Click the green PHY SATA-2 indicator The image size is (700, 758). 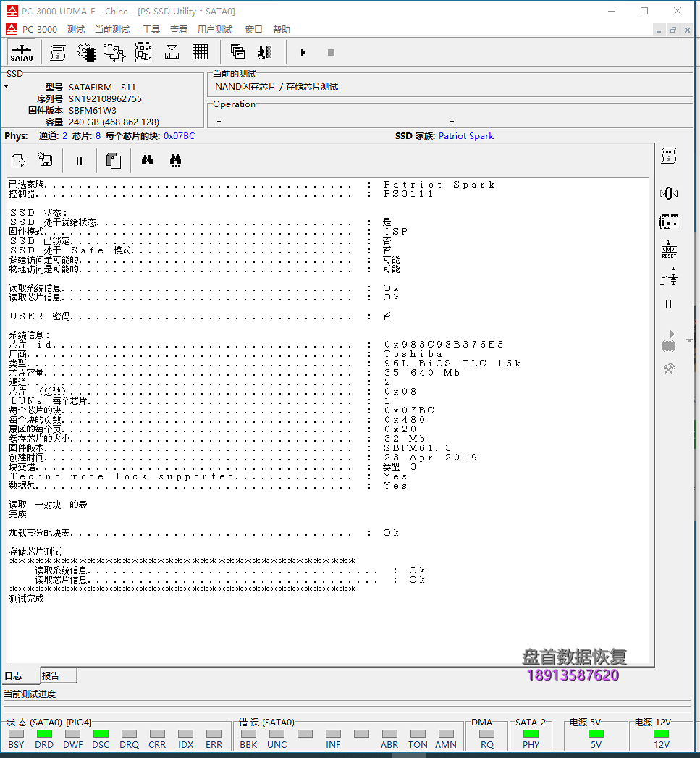531,734
